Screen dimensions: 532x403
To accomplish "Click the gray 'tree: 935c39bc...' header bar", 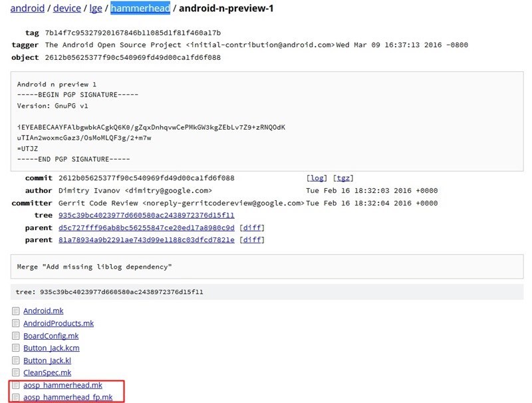I will coord(267,292).
